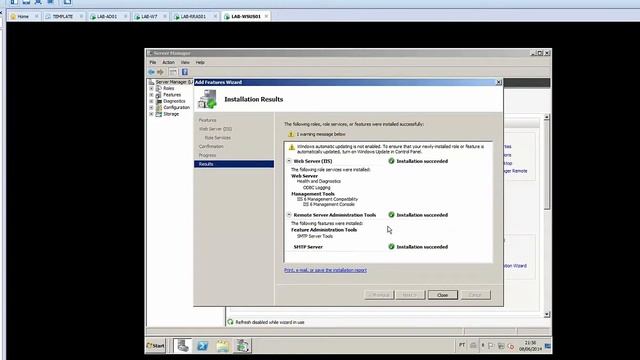The width and height of the screenshot is (640, 360).
Task: Click the network icon in system tray
Action: click(x=501, y=346)
